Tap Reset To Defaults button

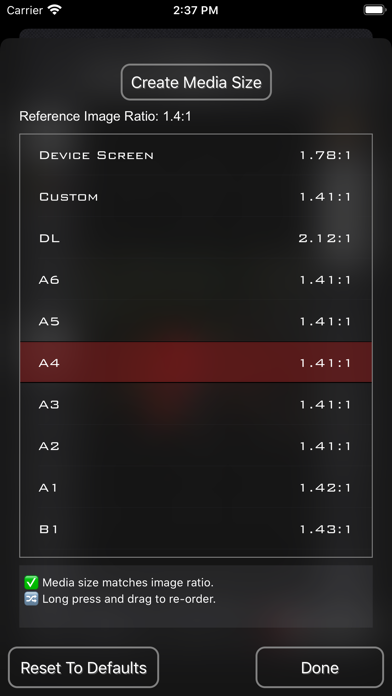pos(83,668)
